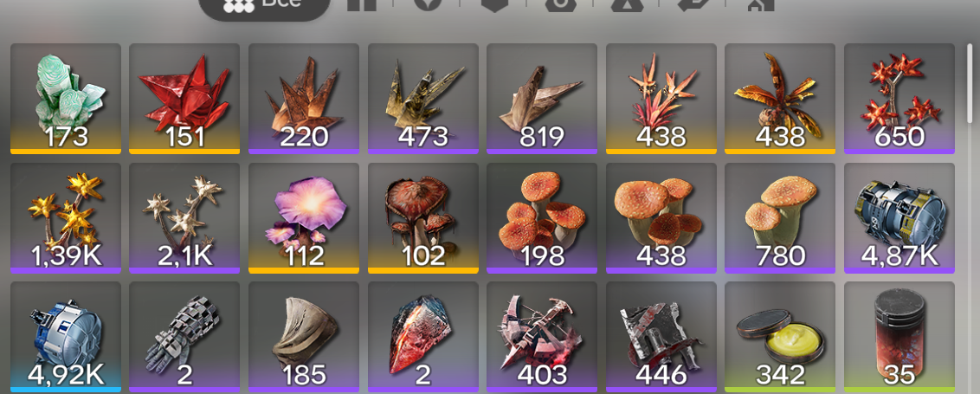Screen dimensions: 980x394
Task: Pick the blue round battery with 4,92K
Action: click(66, 338)
